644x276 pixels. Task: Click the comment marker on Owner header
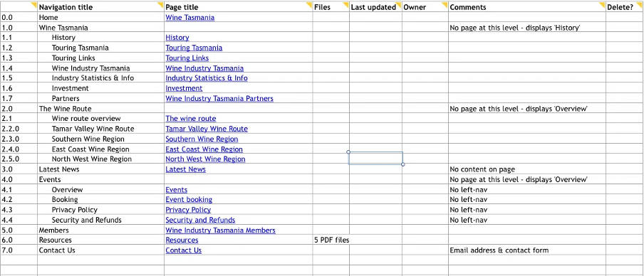[445, 4]
